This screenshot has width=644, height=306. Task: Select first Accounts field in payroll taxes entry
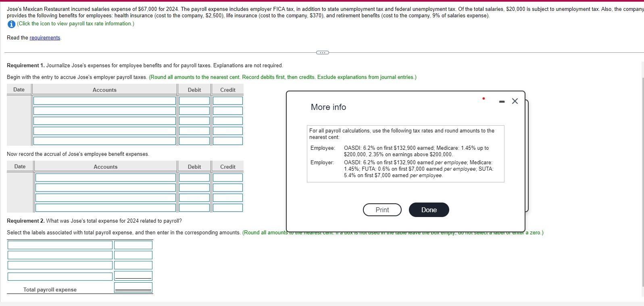[x=104, y=101]
